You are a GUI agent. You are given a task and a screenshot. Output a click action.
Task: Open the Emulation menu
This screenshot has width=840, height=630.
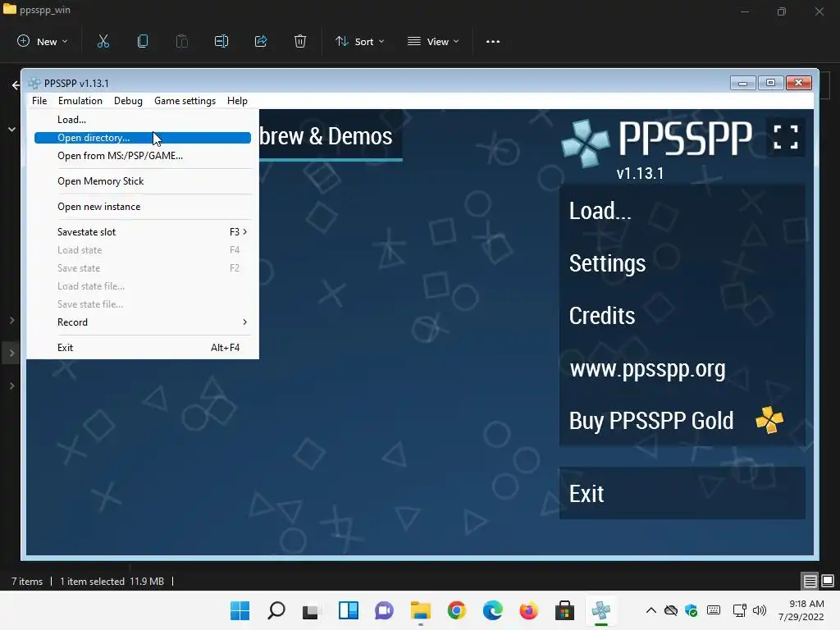pos(80,101)
